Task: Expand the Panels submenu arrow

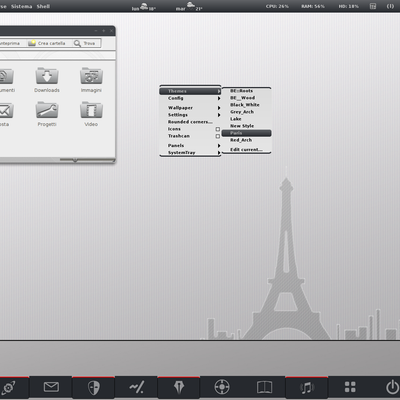Action: [219, 146]
